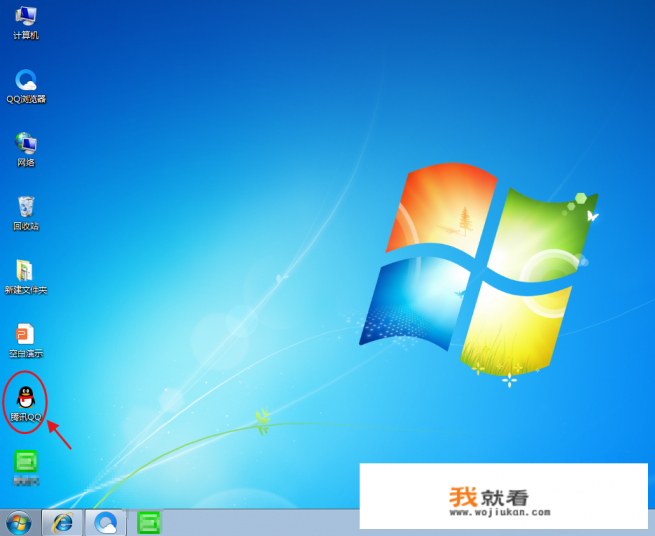Open QQ Browser from the taskbar

[x=106, y=523]
